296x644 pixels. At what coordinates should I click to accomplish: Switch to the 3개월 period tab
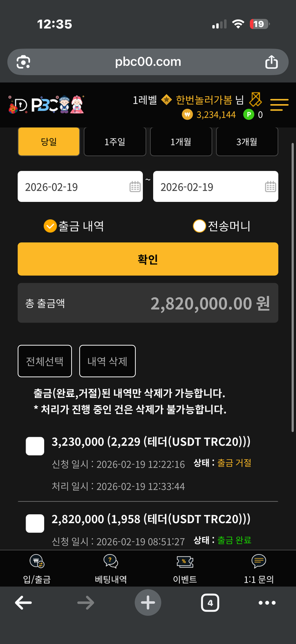coord(247,142)
